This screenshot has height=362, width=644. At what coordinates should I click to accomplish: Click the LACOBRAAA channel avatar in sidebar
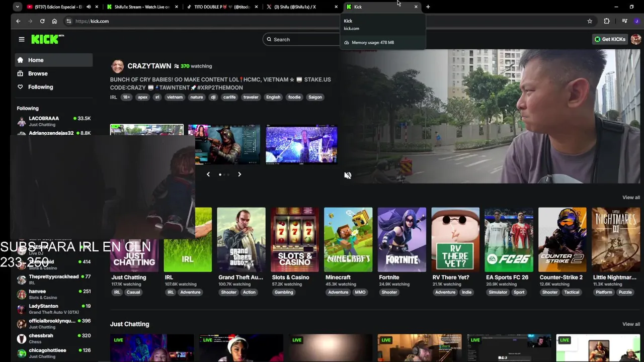[21, 121]
